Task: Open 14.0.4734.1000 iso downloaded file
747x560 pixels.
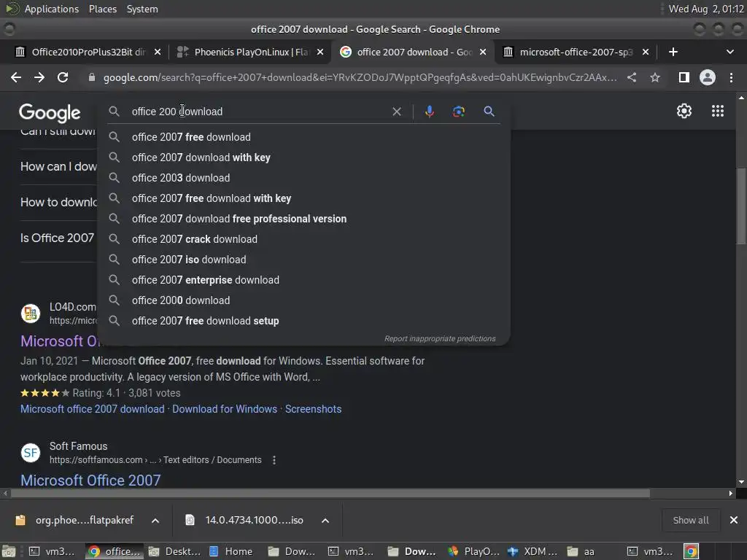Action: pyautogui.click(x=247, y=521)
